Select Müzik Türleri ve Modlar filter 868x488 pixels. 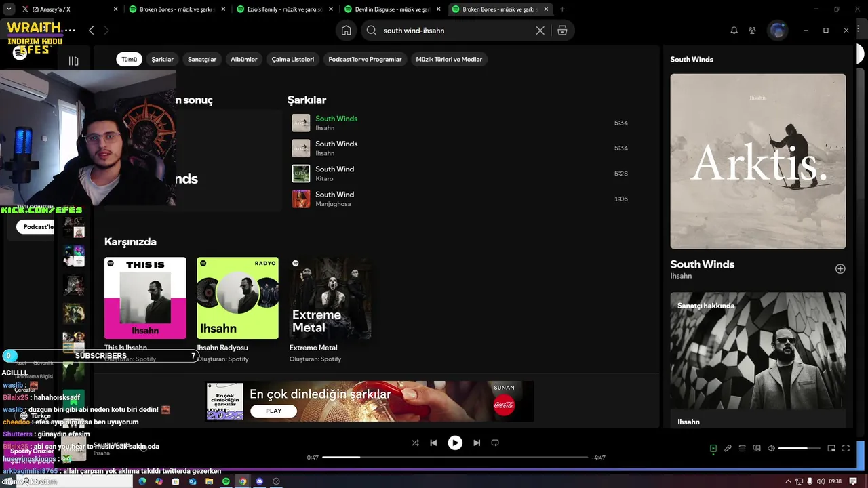pos(449,59)
